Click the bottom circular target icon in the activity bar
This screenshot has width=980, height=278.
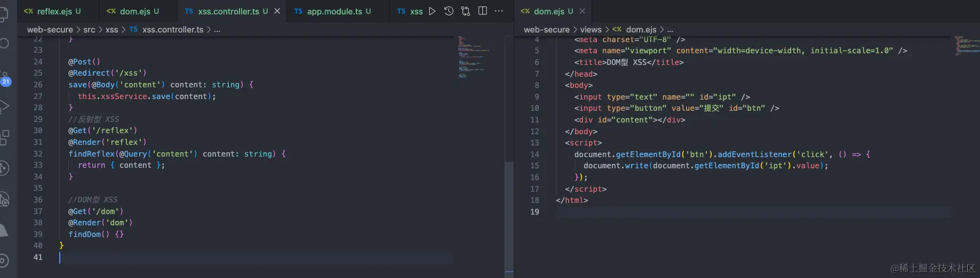[4, 261]
